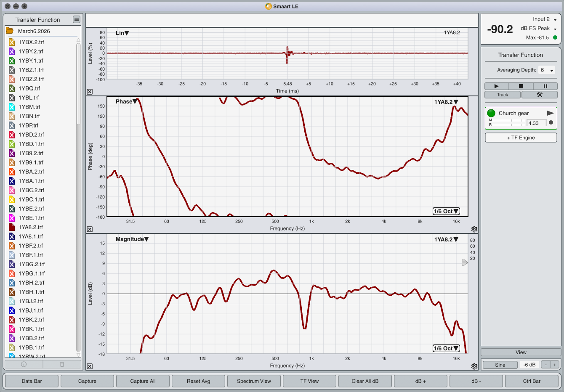This screenshot has height=392, width=564.
Task: Open the magnitude plot 1YA8.2 trace dropdown
Action: 446,239
